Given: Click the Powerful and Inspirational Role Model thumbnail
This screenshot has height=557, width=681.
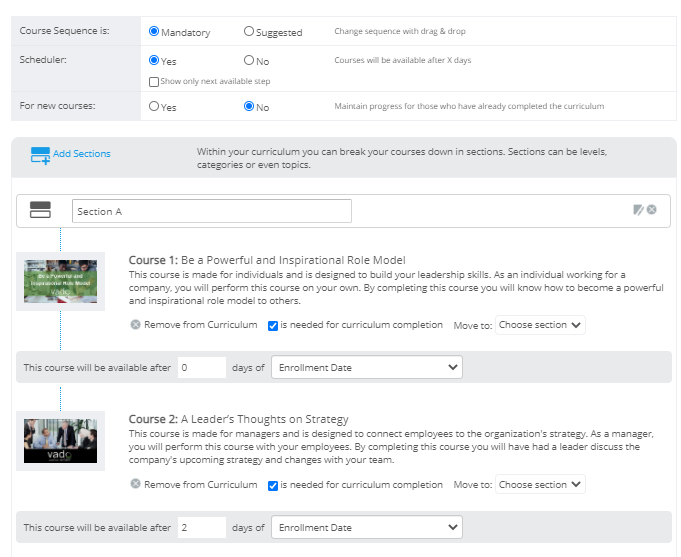Looking at the screenshot, I should coord(60,282).
